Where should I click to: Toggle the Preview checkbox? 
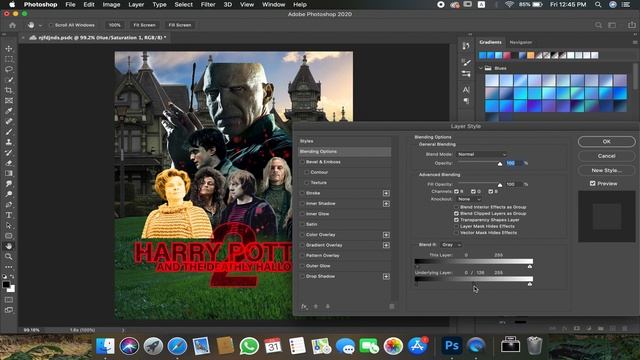[593, 184]
